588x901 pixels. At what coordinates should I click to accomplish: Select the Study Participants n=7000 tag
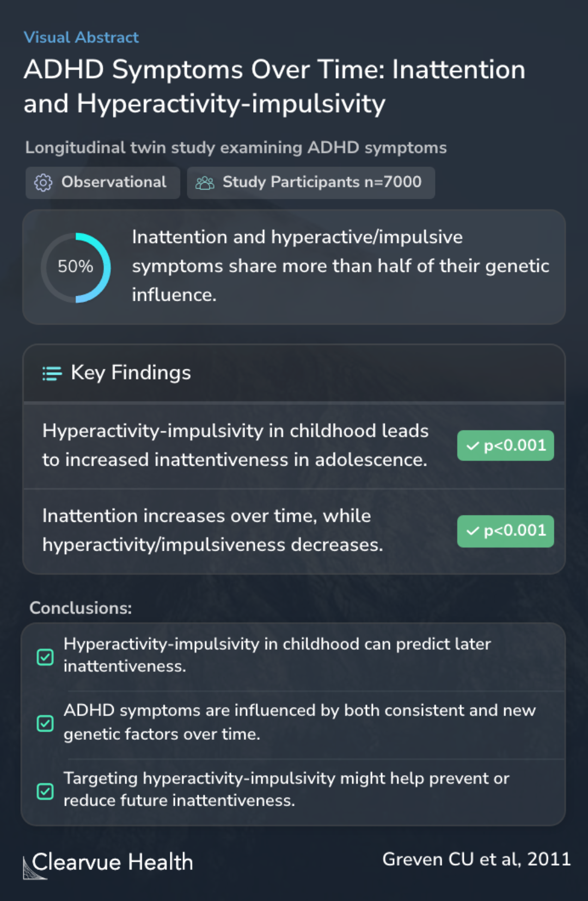311,182
